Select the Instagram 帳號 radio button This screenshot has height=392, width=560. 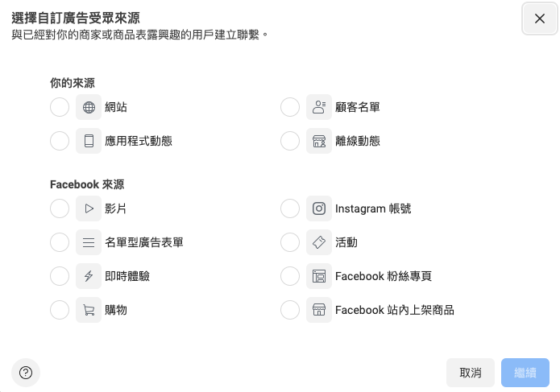coord(290,208)
